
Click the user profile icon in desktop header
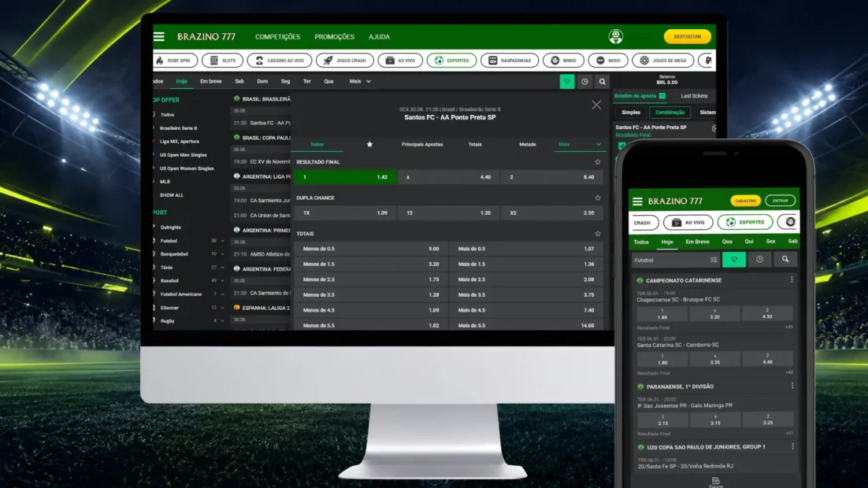coord(616,36)
